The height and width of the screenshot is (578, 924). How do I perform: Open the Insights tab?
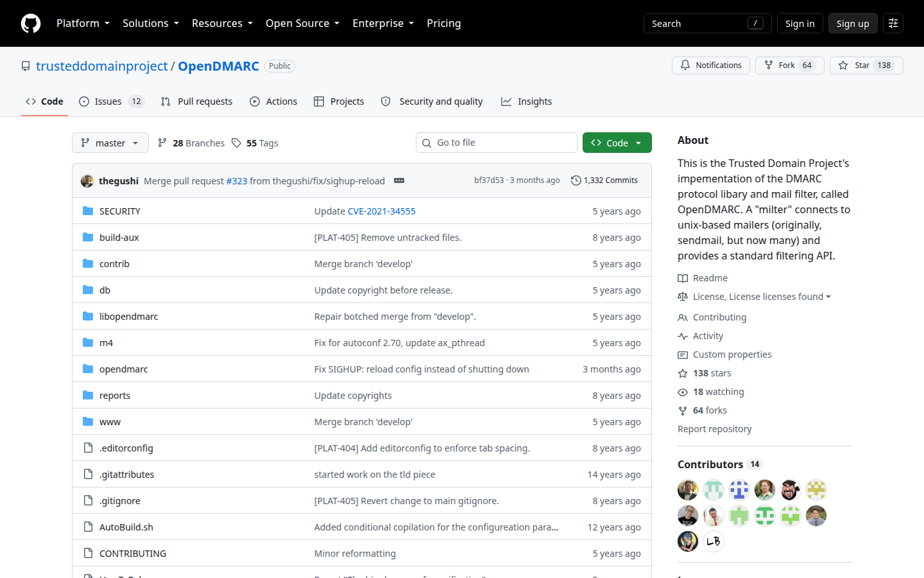[526, 101]
